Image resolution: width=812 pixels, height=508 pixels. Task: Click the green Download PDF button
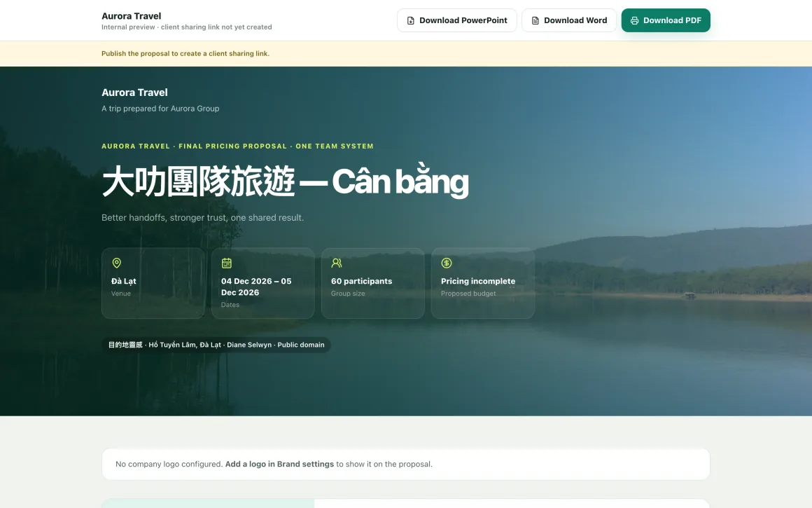point(666,20)
